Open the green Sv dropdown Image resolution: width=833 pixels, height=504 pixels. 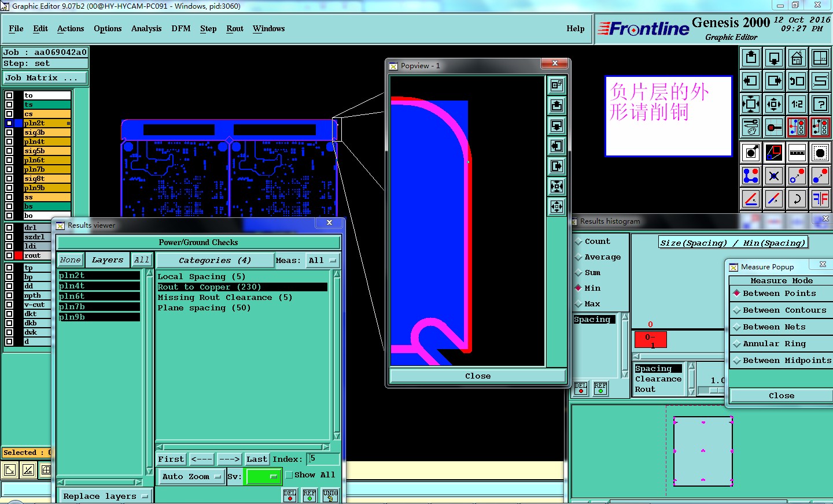(x=263, y=477)
